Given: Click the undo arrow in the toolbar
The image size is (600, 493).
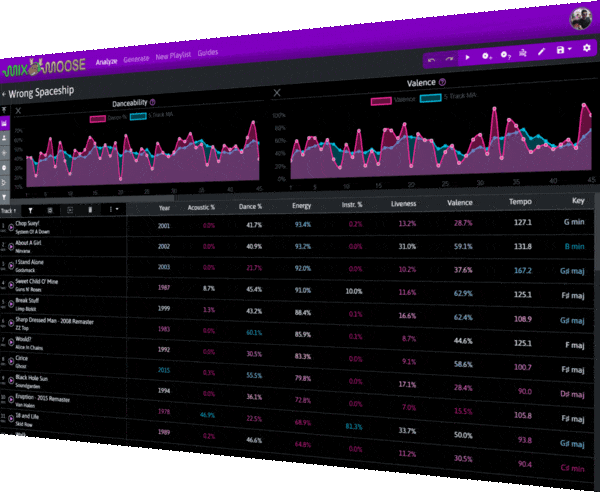Looking at the screenshot, I should click(x=431, y=60).
